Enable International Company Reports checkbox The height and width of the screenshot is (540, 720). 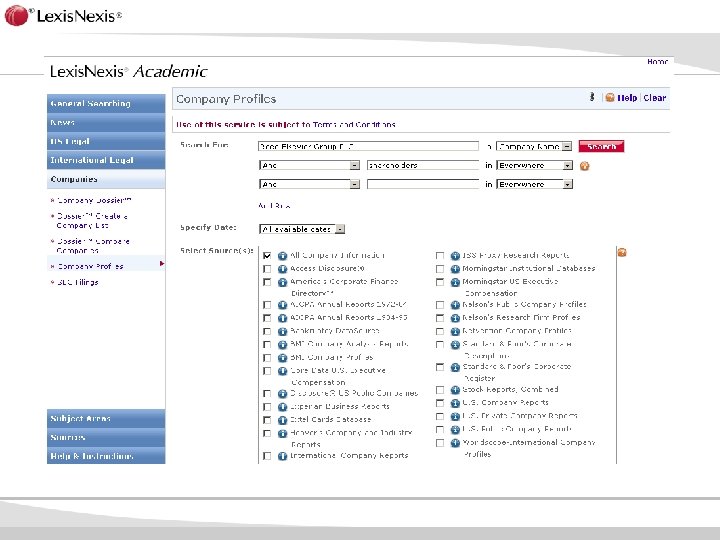coord(267,456)
